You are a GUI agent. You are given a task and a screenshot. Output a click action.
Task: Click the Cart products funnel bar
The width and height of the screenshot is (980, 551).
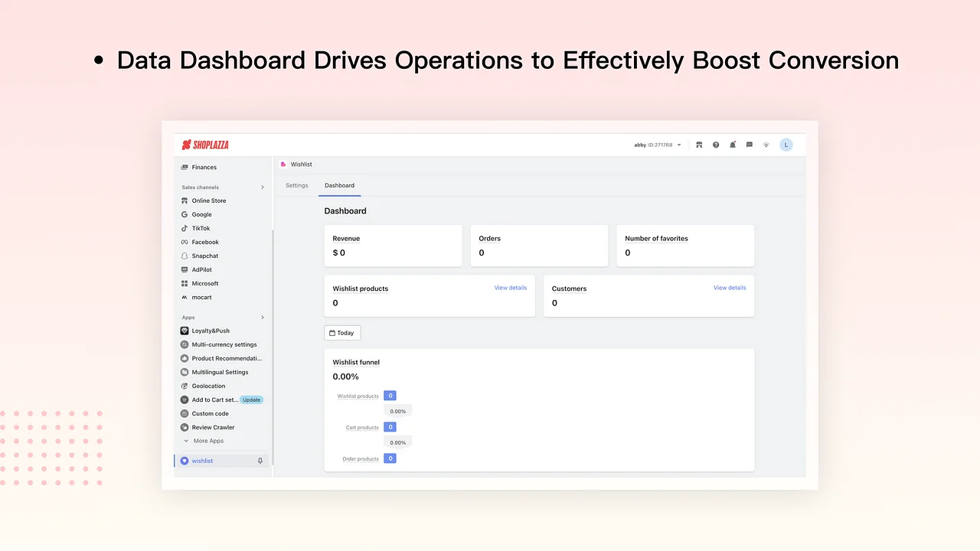[390, 427]
